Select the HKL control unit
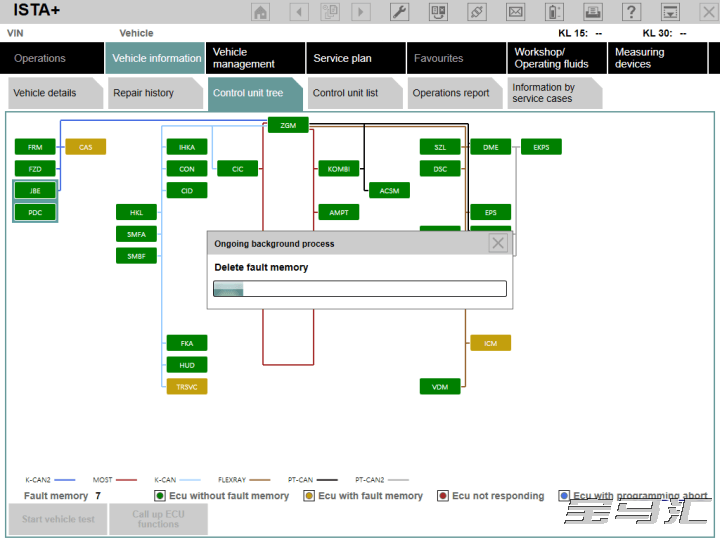 click(136, 212)
